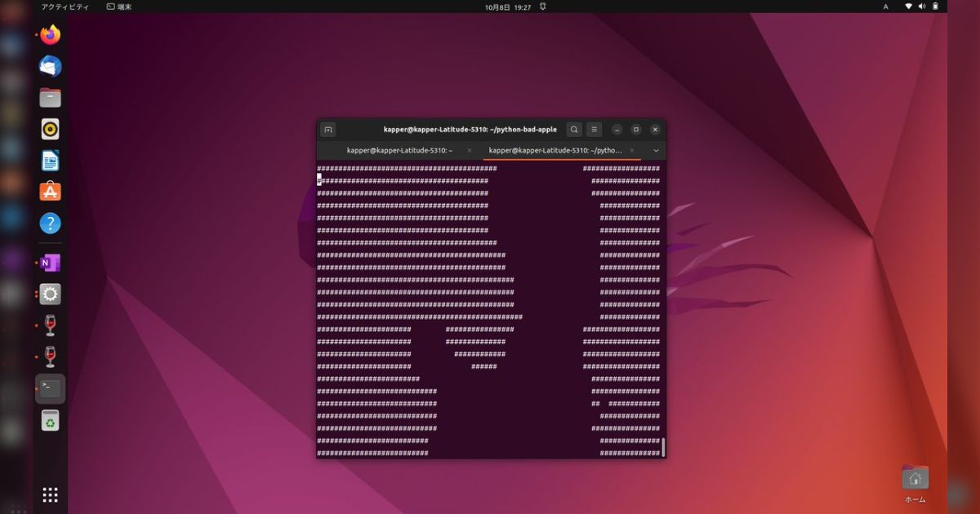Switch to the python-bad-apple terminal tab

555,150
